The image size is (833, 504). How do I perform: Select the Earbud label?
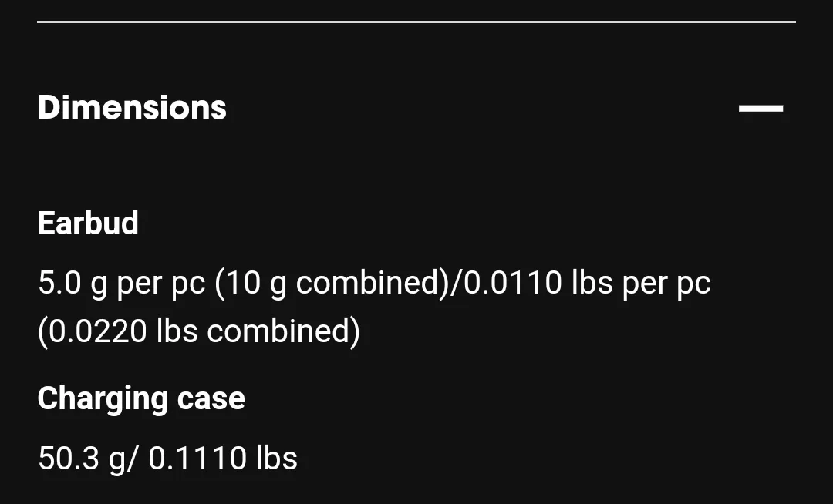click(88, 223)
